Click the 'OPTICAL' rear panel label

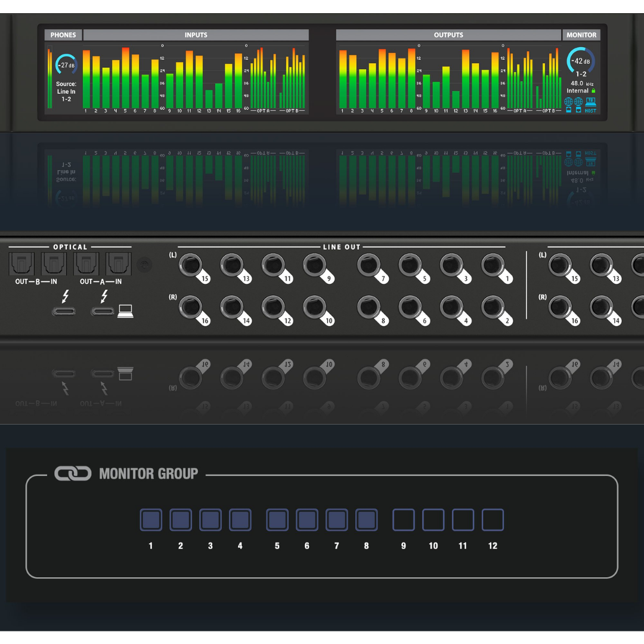tap(70, 247)
